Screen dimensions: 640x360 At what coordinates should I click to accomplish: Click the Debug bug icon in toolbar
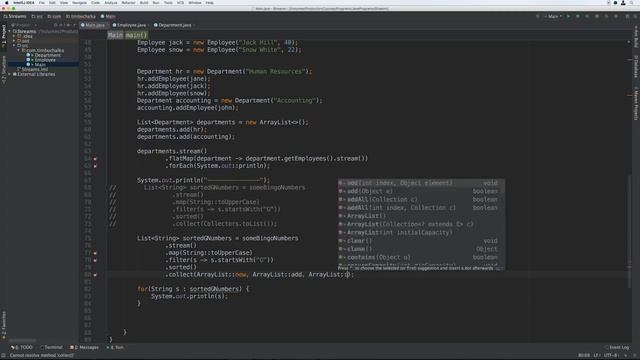pos(578,16)
